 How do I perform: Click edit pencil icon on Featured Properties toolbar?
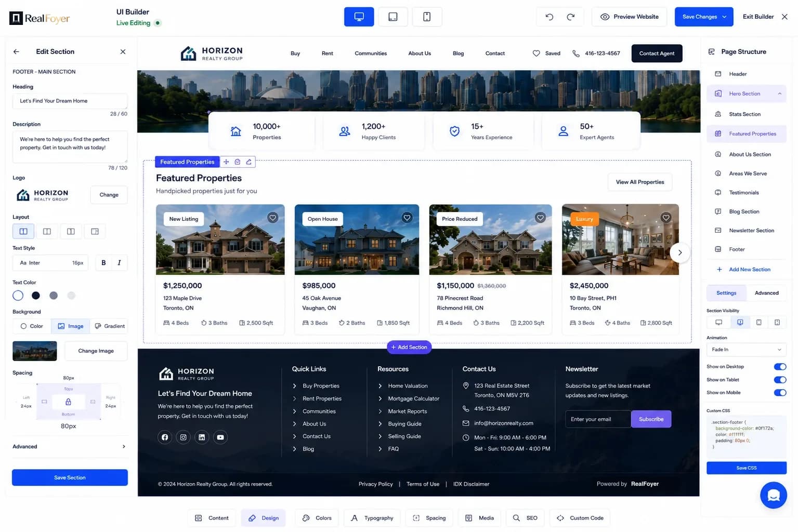coord(249,162)
